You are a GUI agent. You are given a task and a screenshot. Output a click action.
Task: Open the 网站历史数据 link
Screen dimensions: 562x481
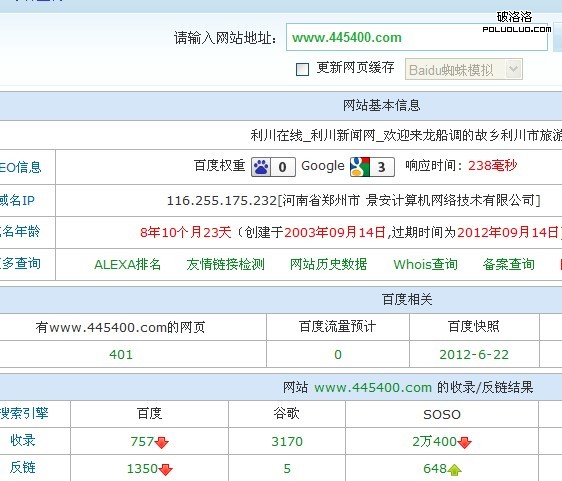click(328, 265)
